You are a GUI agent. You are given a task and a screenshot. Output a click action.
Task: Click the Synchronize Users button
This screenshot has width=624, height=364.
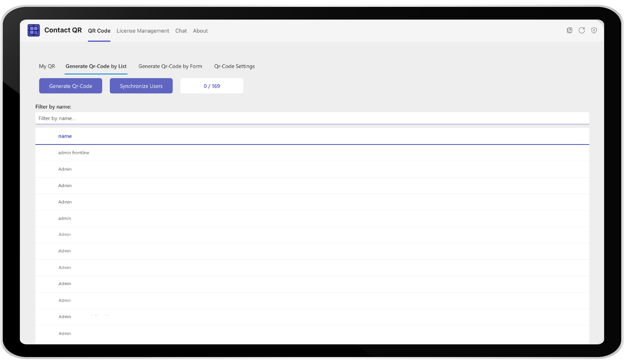[141, 86]
